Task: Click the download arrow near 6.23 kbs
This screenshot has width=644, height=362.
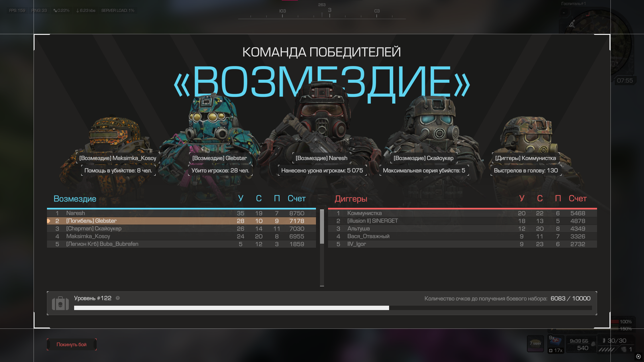Action: [x=77, y=11]
